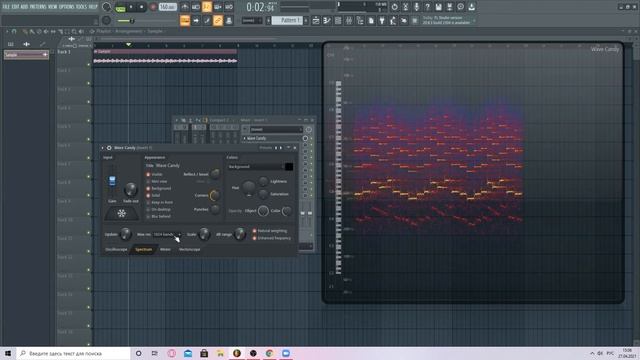Open the mixer view icon
Image resolution: width=640 pixels, height=360 pixels.
pos(349,20)
